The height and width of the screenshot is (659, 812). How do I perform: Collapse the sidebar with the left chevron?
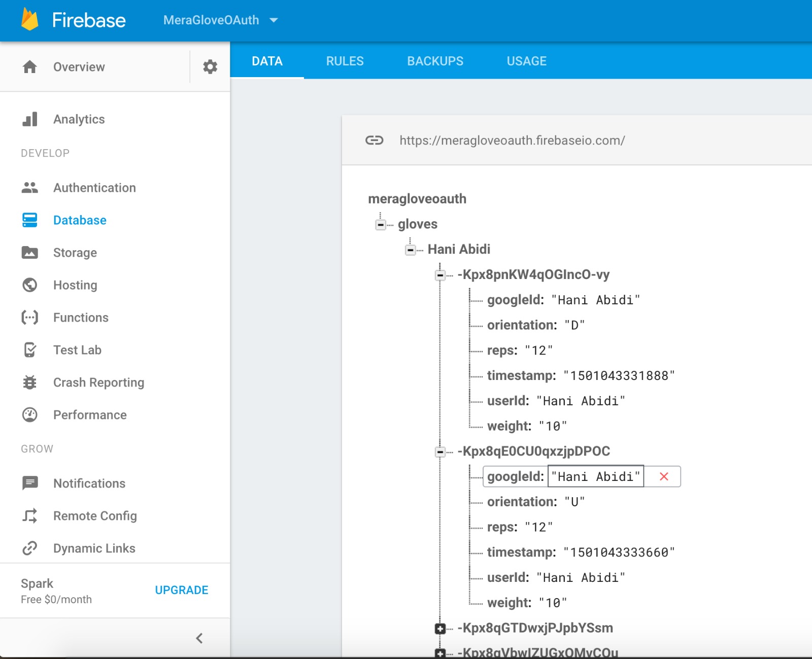click(199, 638)
